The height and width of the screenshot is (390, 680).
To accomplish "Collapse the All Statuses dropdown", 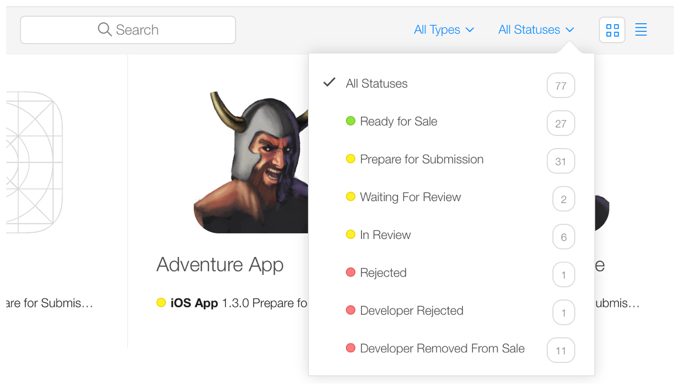I will pyautogui.click(x=536, y=29).
